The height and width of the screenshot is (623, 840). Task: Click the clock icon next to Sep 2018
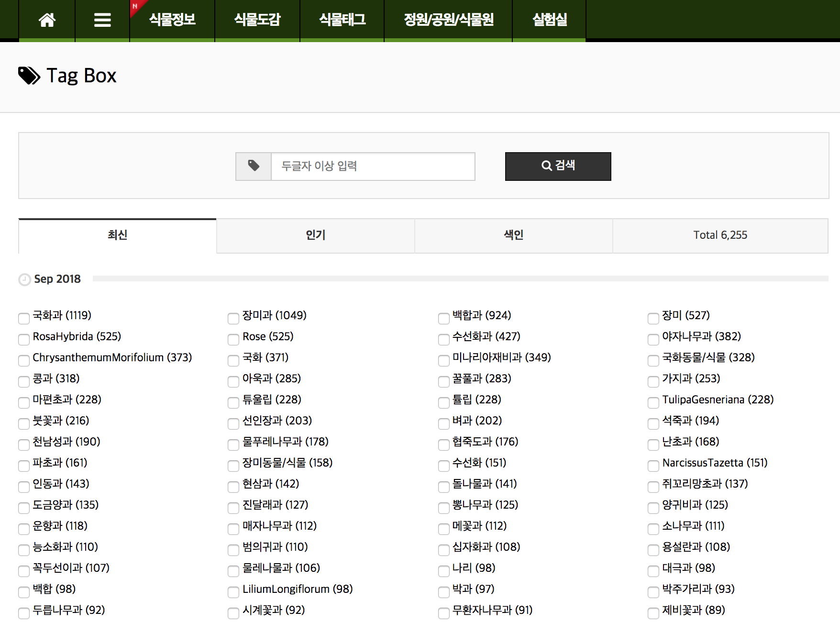[24, 279]
